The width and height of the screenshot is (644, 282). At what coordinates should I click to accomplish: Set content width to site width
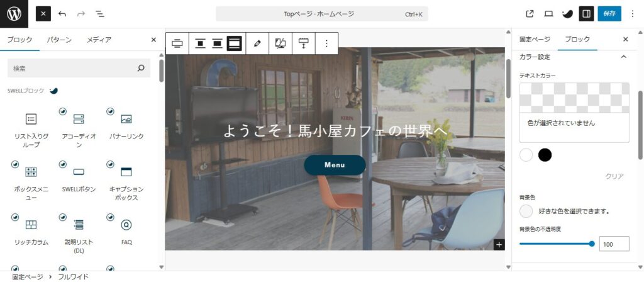tap(217, 43)
